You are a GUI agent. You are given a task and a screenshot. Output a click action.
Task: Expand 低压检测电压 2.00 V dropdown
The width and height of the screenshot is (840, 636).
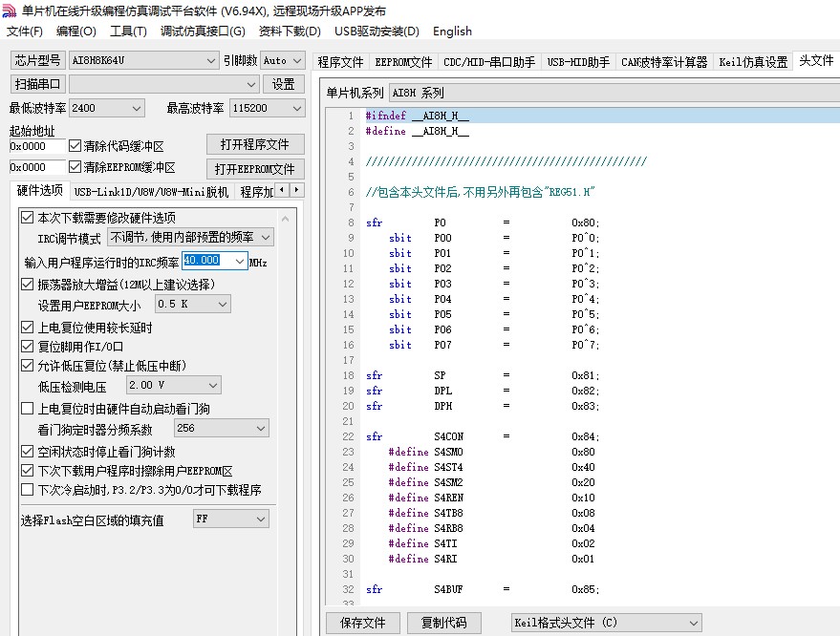[x=213, y=385]
